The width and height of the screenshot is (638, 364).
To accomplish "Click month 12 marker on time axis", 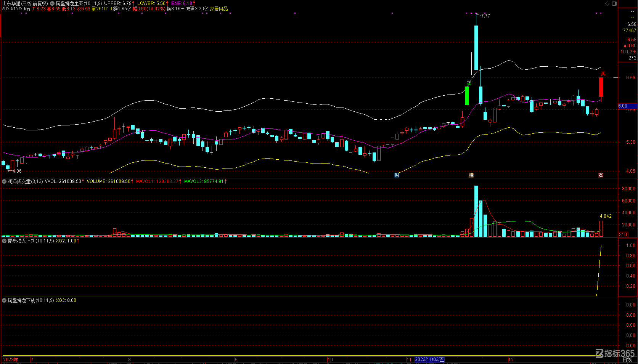I will click(511, 360).
